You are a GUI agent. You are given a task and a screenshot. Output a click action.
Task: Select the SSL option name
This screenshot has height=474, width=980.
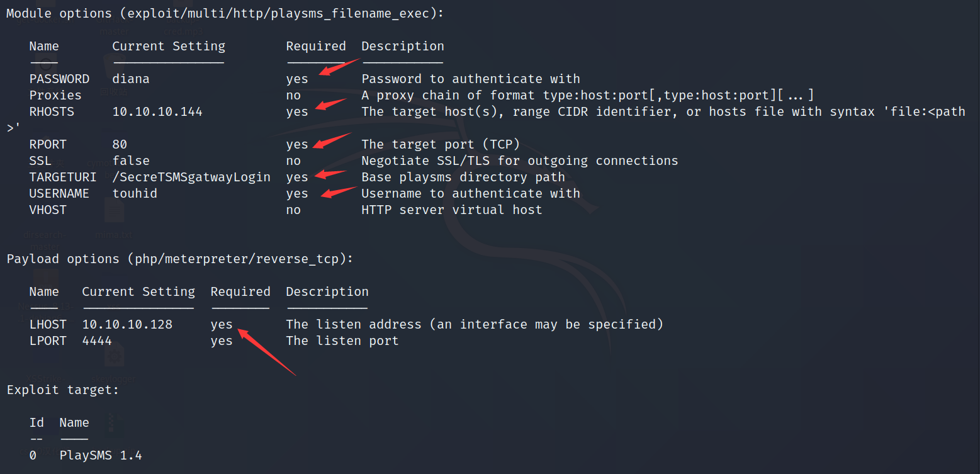[x=40, y=161]
